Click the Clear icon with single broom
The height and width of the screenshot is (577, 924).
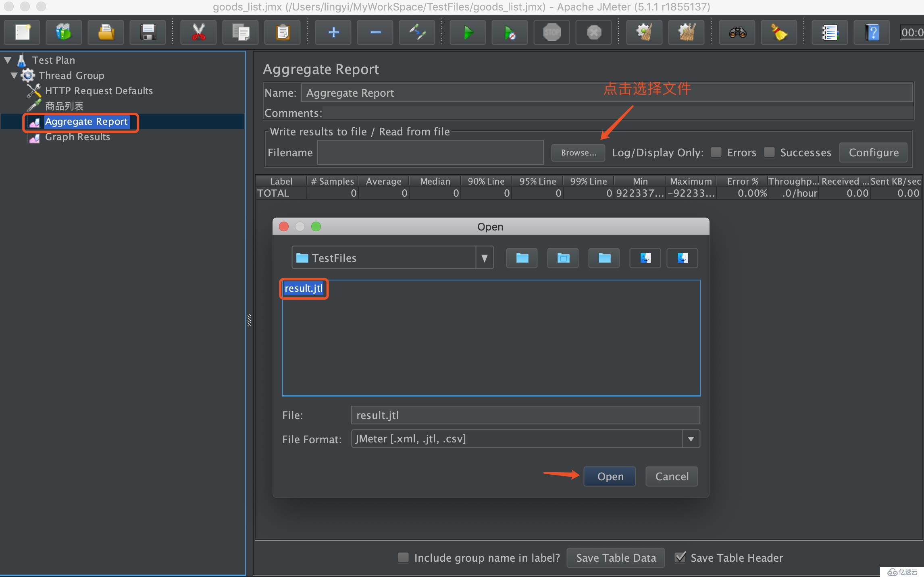pyautogui.click(x=645, y=32)
